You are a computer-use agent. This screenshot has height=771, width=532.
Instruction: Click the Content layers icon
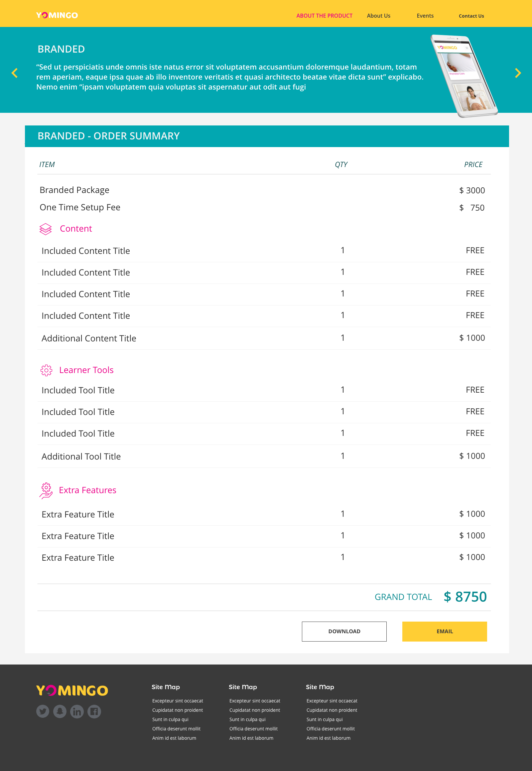[x=46, y=229]
